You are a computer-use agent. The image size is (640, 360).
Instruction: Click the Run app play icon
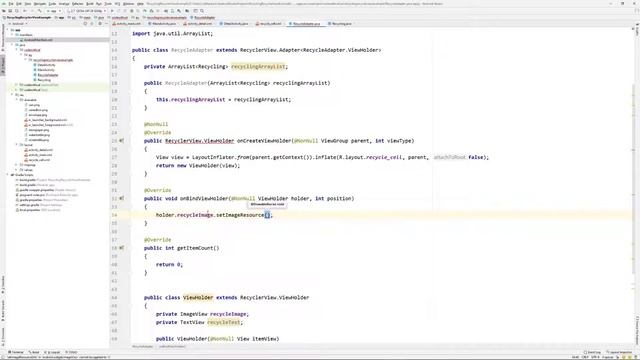(112, 11)
